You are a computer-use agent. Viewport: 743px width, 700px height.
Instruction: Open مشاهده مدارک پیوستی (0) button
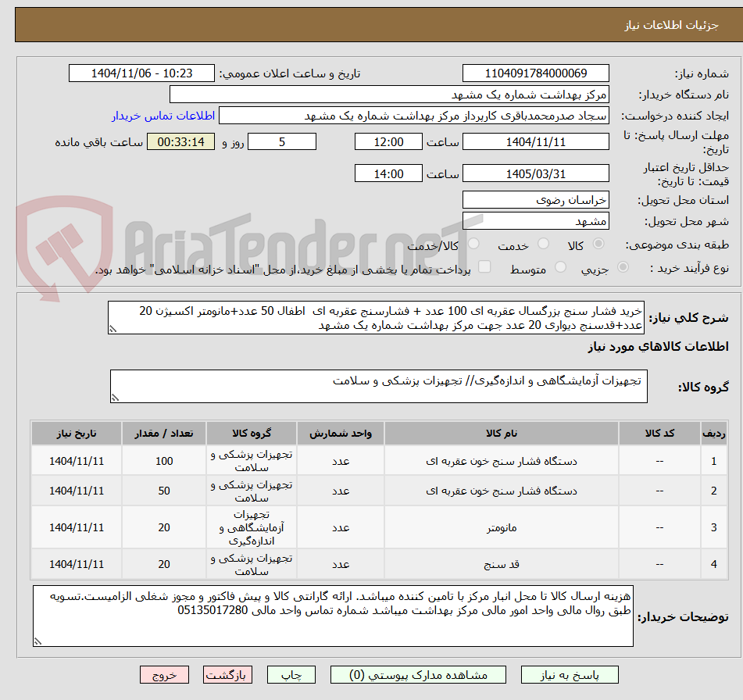(418, 675)
